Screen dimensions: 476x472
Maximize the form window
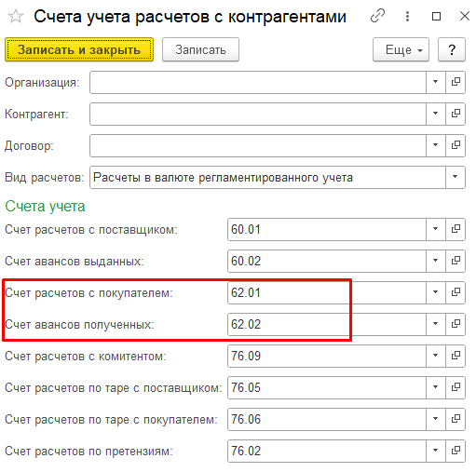click(x=436, y=16)
